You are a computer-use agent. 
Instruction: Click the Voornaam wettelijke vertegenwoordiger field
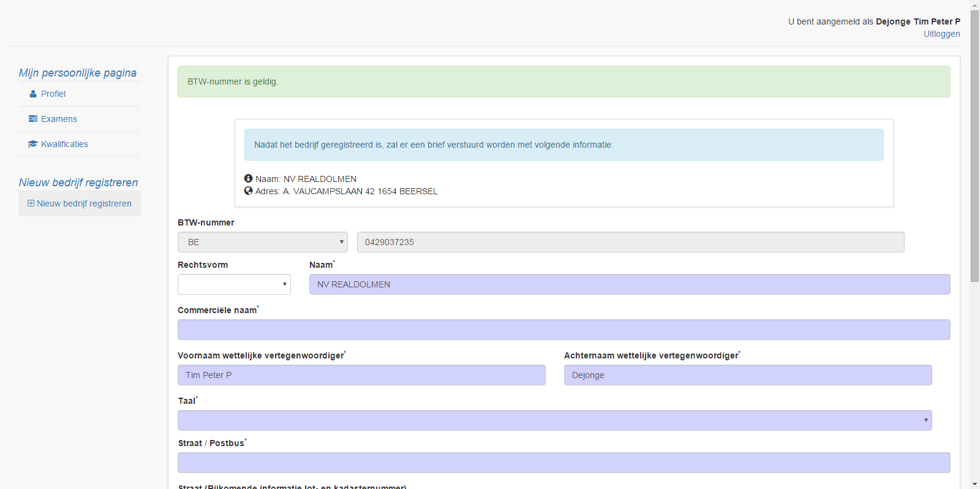tap(361, 375)
